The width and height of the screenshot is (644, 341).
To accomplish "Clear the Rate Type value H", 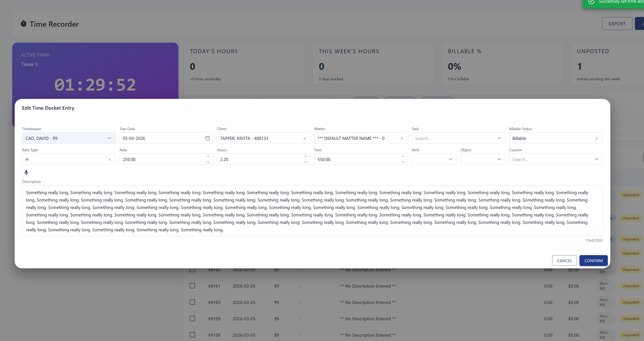I will click(x=109, y=159).
